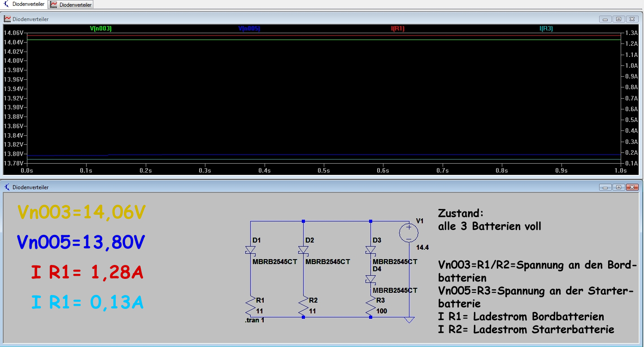This screenshot has width=644, height=347.
Task: Click the .tran 1 simulation directive
Action: coord(254,321)
